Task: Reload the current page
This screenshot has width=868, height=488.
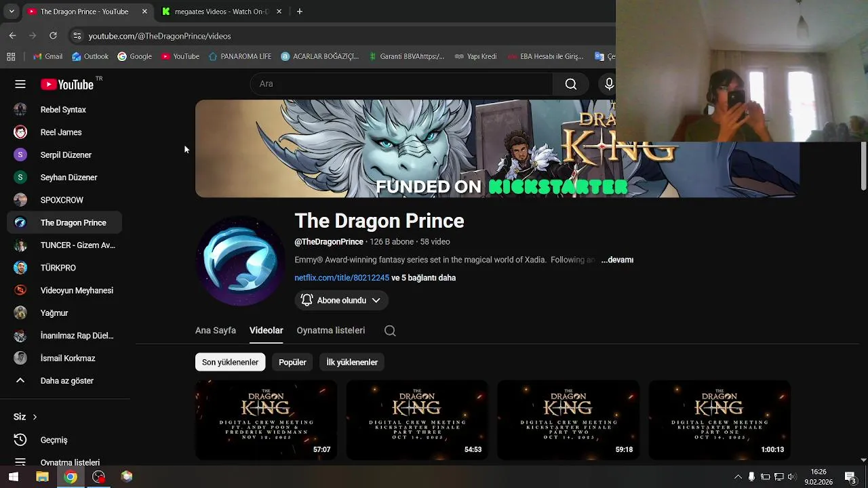Action: tap(53, 36)
